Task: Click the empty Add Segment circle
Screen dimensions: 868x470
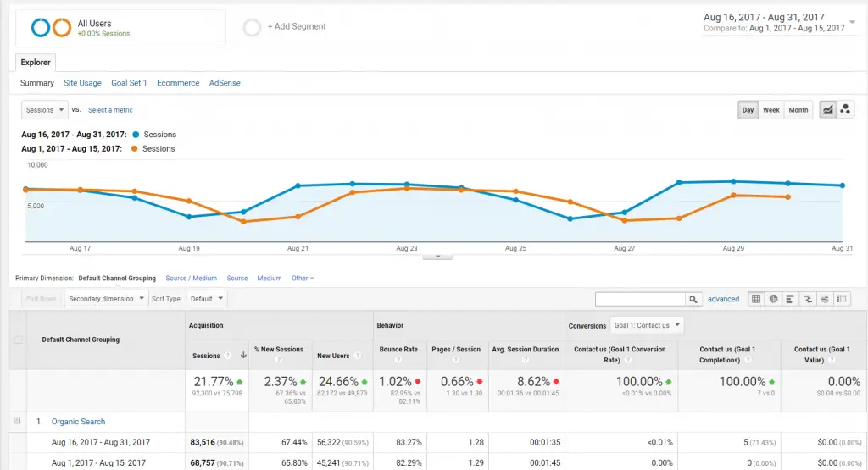Action: (x=252, y=27)
